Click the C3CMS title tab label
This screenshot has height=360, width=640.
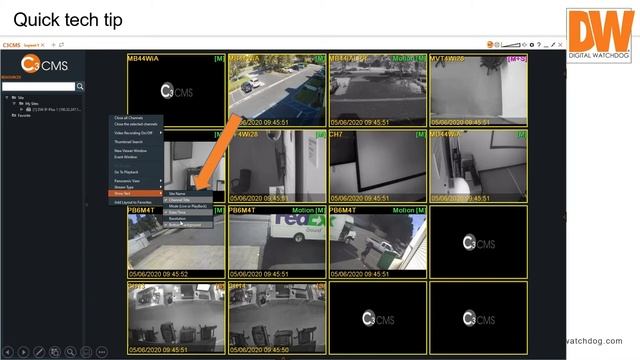pos(11,45)
